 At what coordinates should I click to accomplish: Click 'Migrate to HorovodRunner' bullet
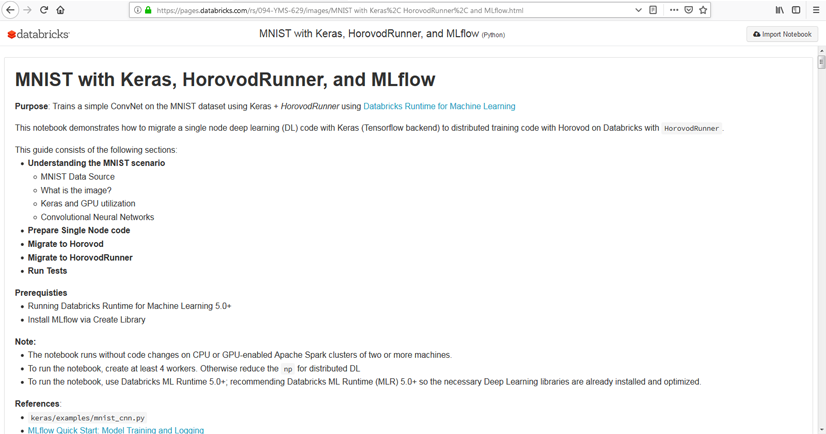click(x=80, y=258)
